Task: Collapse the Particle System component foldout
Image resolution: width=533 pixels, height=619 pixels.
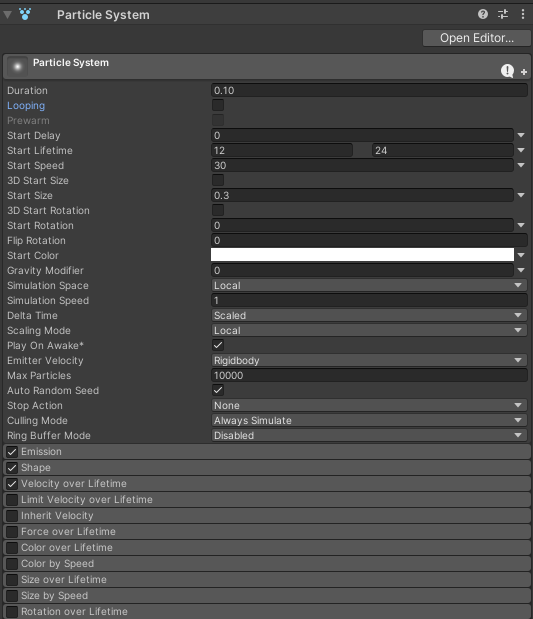Action: (8, 15)
